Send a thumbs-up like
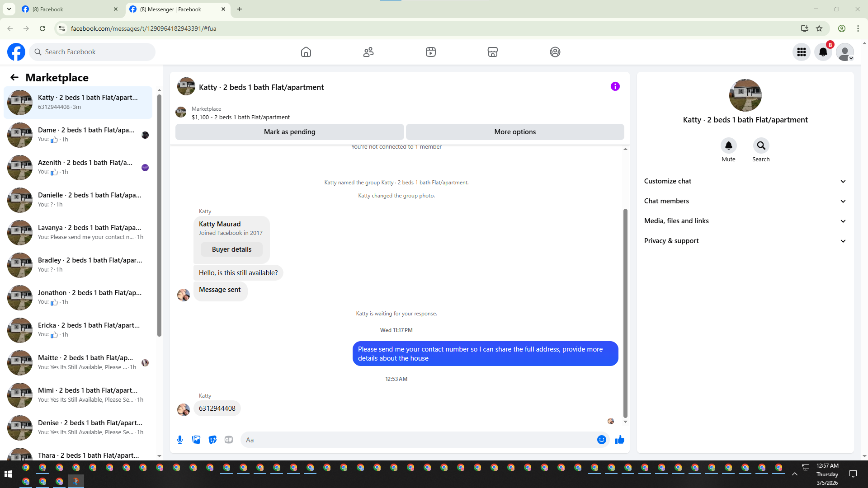This screenshot has height=488, width=868. point(620,440)
